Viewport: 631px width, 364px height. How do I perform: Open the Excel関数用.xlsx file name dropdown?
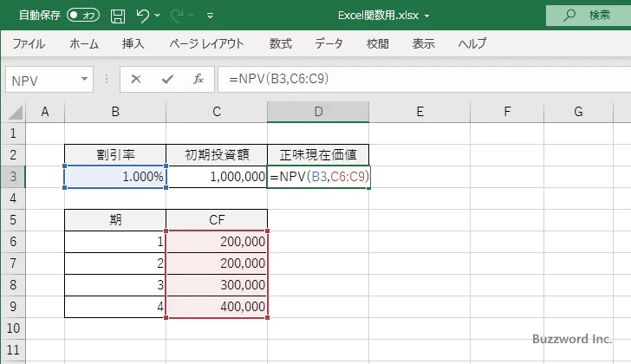pos(426,16)
